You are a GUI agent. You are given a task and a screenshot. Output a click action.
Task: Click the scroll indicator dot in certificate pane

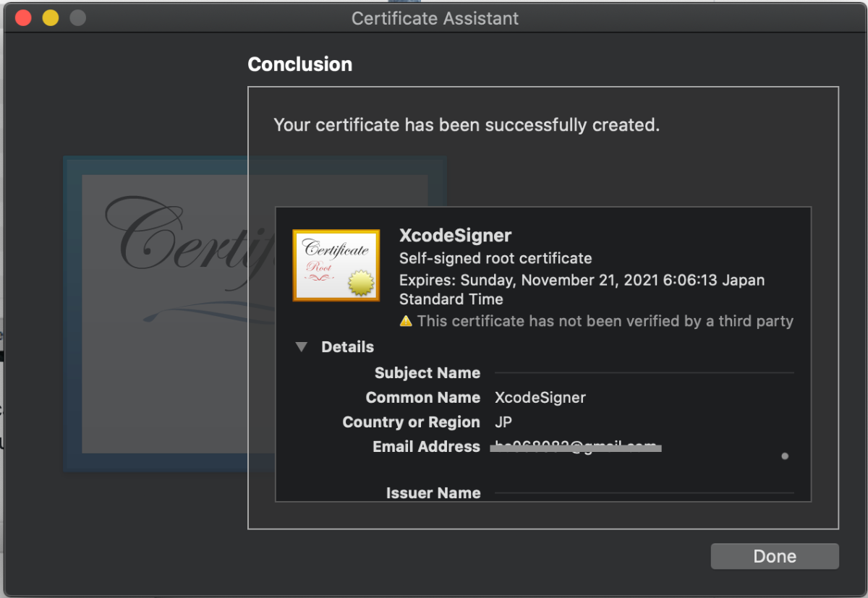pyautogui.click(x=785, y=456)
